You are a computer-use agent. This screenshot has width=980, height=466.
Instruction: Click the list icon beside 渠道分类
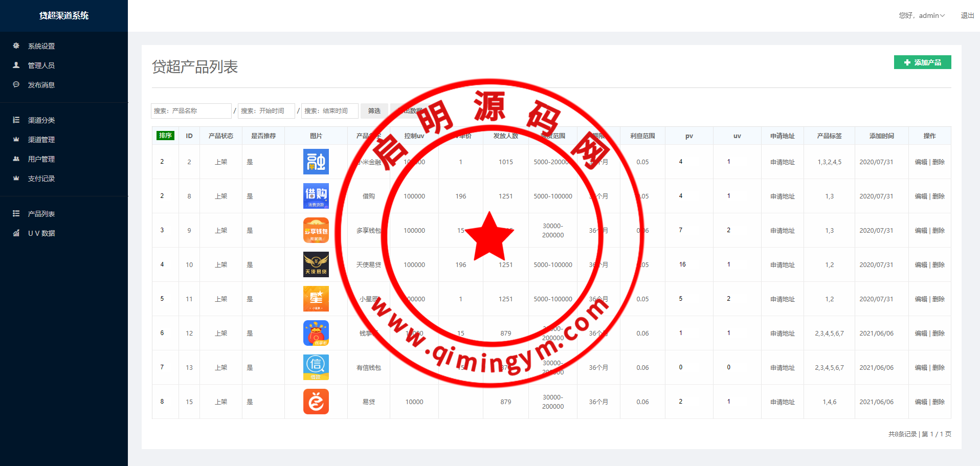click(16, 120)
